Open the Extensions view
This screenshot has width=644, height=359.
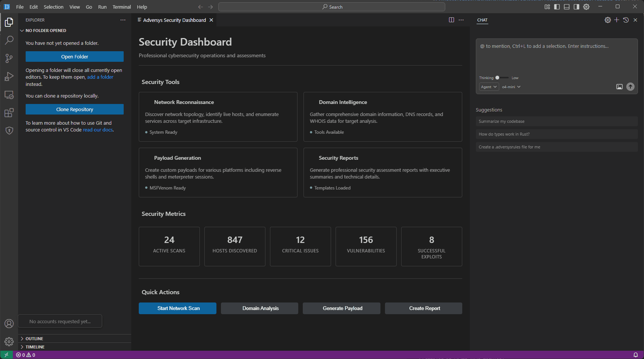click(9, 113)
